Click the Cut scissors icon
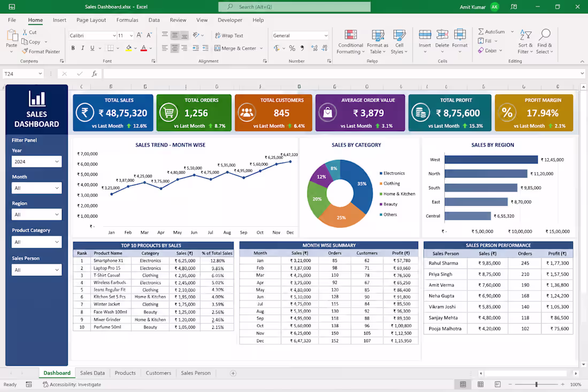588x392 pixels. [x=25, y=32]
